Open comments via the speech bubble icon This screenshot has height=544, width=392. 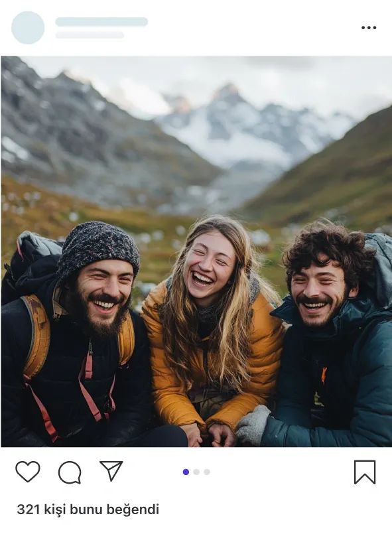click(70, 472)
